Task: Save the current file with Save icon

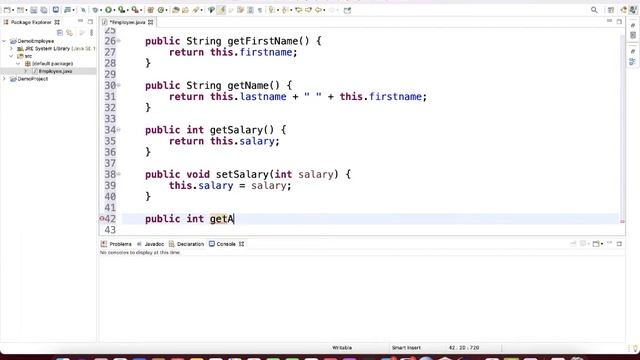Action: pos(33,10)
